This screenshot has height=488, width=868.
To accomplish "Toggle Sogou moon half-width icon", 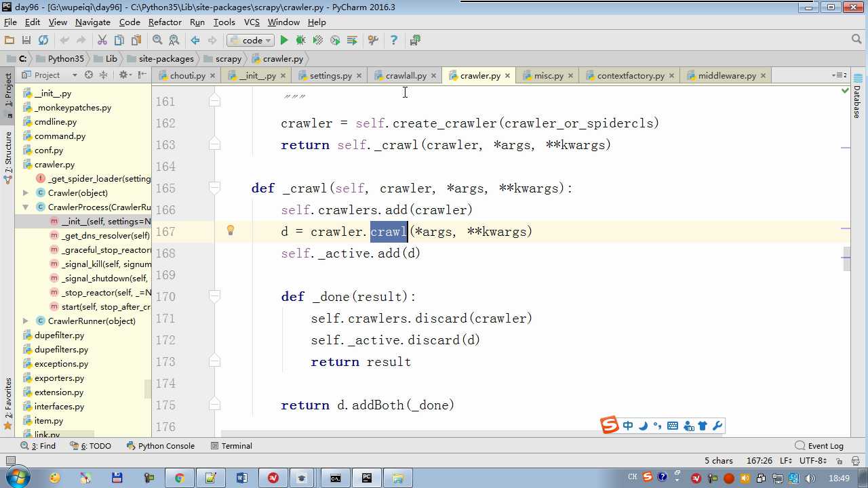I will [643, 426].
